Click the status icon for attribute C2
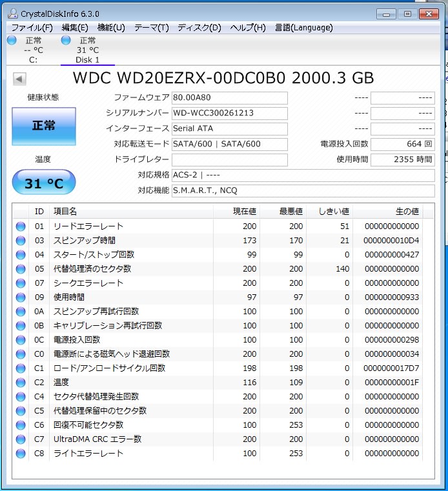This screenshot has width=448, height=491. click(x=21, y=383)
